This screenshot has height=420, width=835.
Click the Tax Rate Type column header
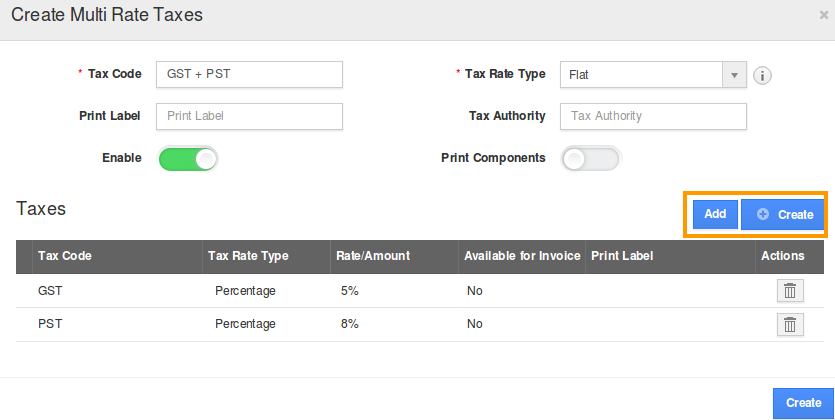[x=248, y=256]
